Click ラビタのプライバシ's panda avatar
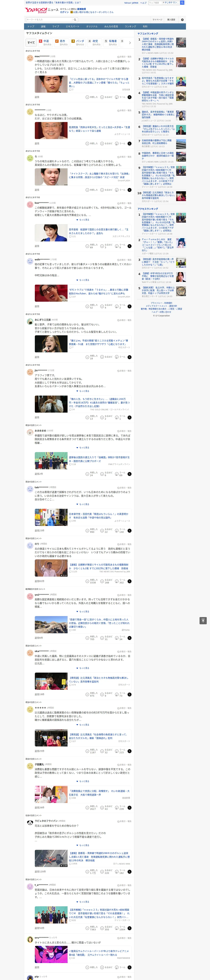The height and width of the screenshot is (980, 210). (x=30, y=823)
